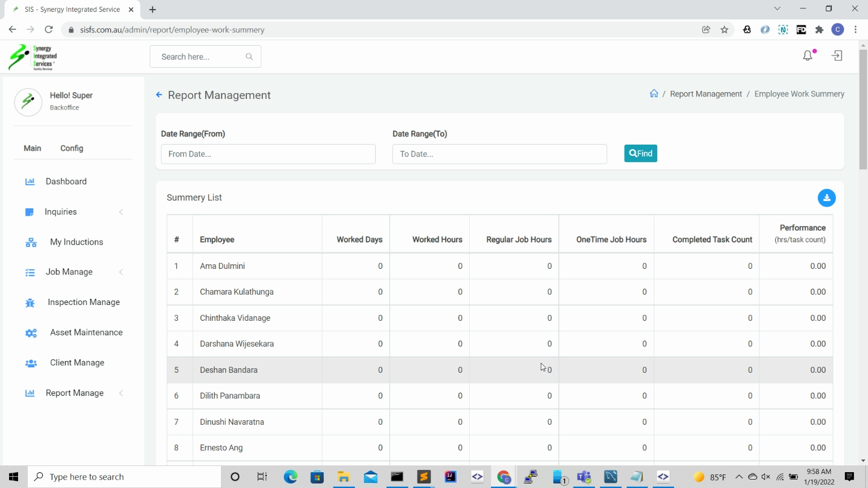Open Inspection Manage in the sidebar
Image resolution: width=868 pixels, height=488 pixels.
(x=84, y=302)
